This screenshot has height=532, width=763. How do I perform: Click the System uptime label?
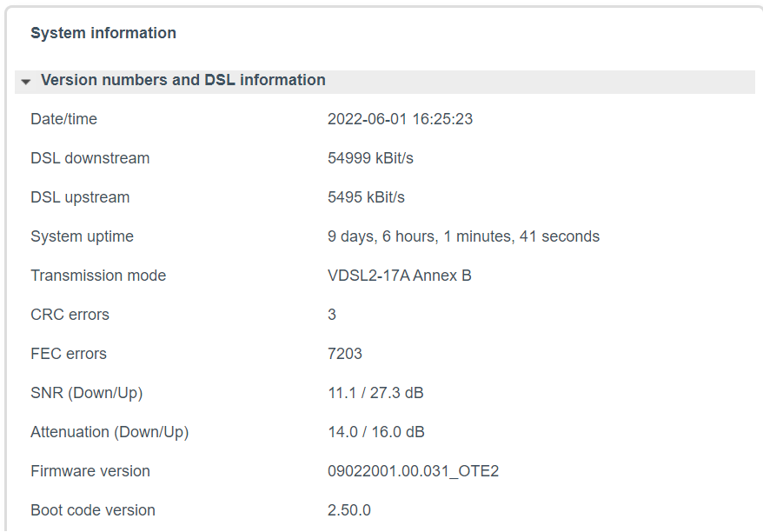pos(83,236)
